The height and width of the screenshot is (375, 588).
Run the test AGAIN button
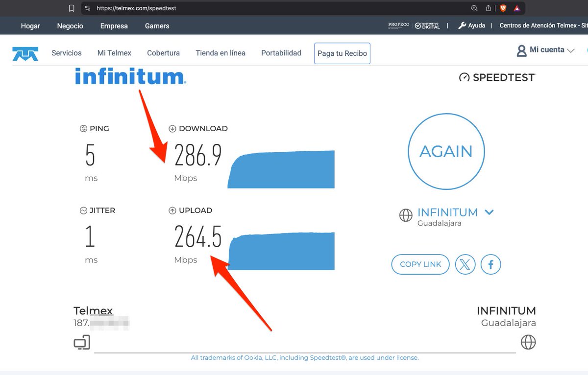tap(446, 151)
